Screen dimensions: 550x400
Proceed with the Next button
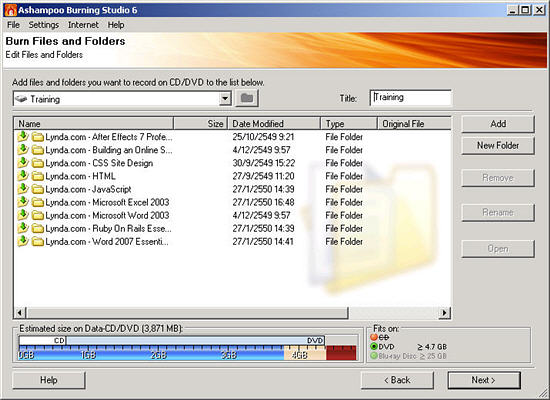(484, 380)
